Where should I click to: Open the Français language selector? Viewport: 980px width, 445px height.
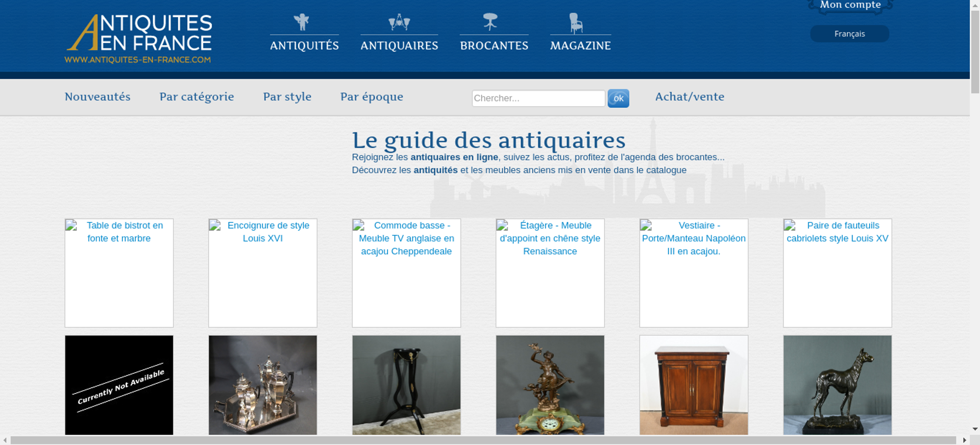click(x=849, y=34)
